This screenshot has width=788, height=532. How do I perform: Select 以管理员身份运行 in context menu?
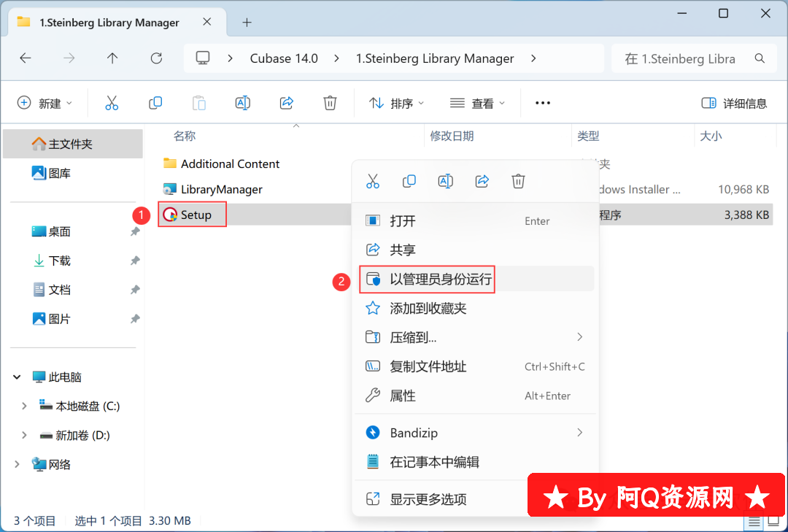(476, 279)
